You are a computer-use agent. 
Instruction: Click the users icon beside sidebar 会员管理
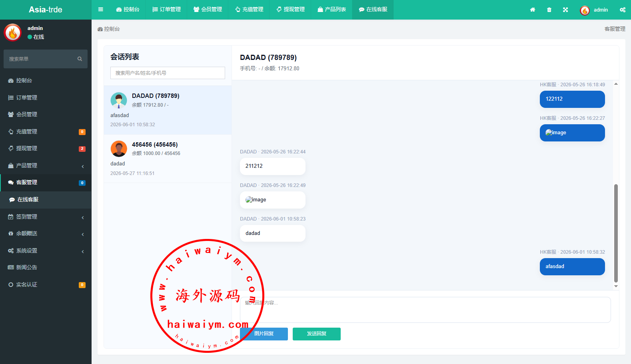point(11,114)
